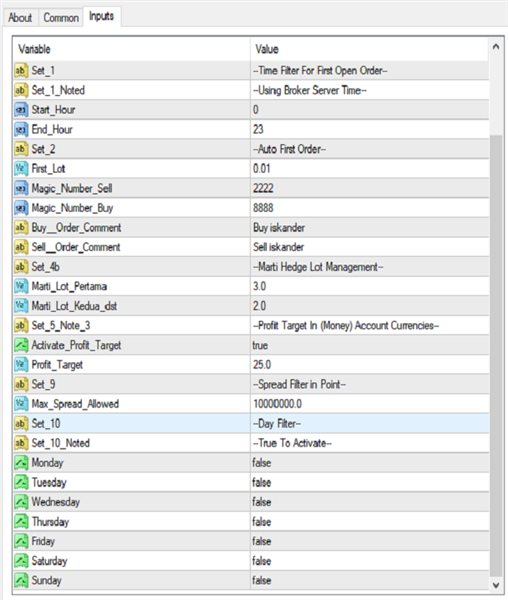The width and height of the screenshot is (508, 600).
Task: Click the boolean icon next to Activate_Profit_Target
Action: coord(21,345)
